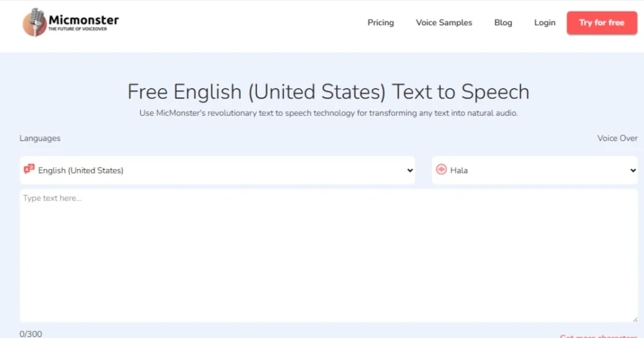Expand the Hala voice dropdown
Viewport: 644px width, 338px height.
pyautogui.click(x=535, y=170)
